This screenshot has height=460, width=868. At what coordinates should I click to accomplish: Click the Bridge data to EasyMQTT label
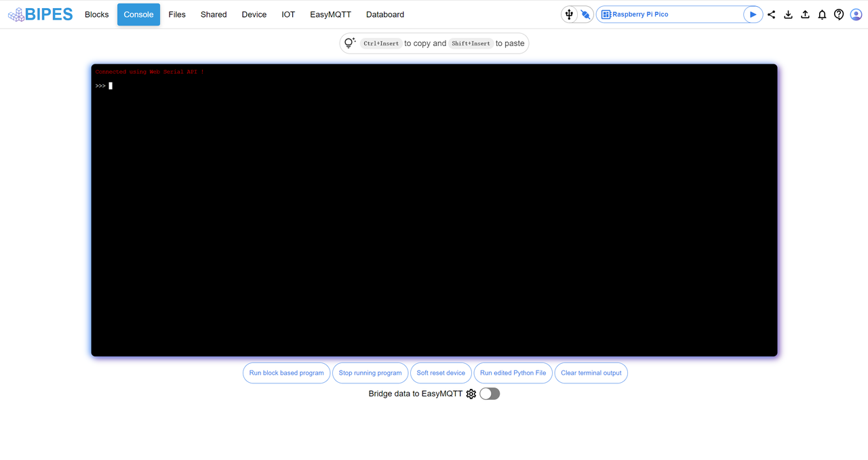click(416, 394)
